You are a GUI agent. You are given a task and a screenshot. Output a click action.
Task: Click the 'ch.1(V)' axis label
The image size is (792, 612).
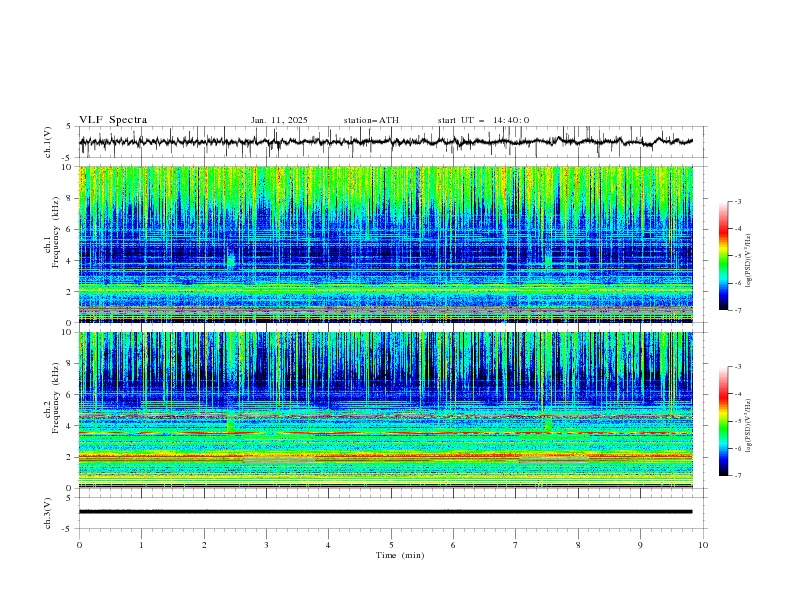pyautogui.click(x=48, y=142)
